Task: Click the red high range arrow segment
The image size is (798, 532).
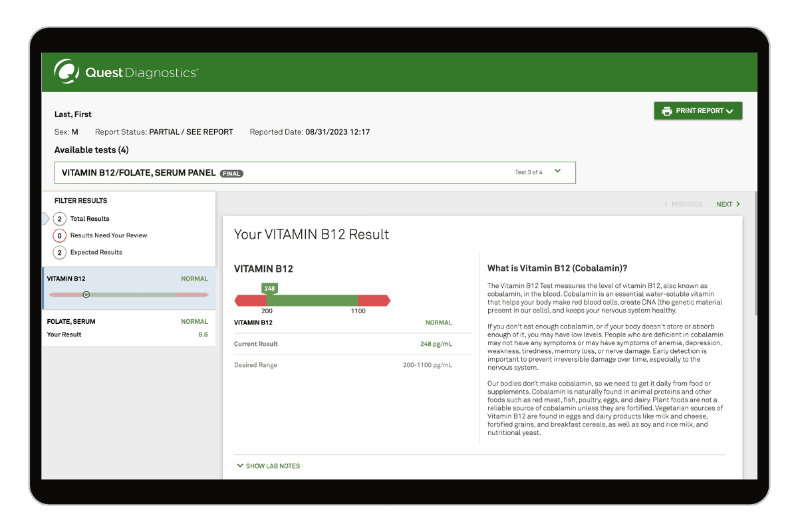Action: [374, 301]
